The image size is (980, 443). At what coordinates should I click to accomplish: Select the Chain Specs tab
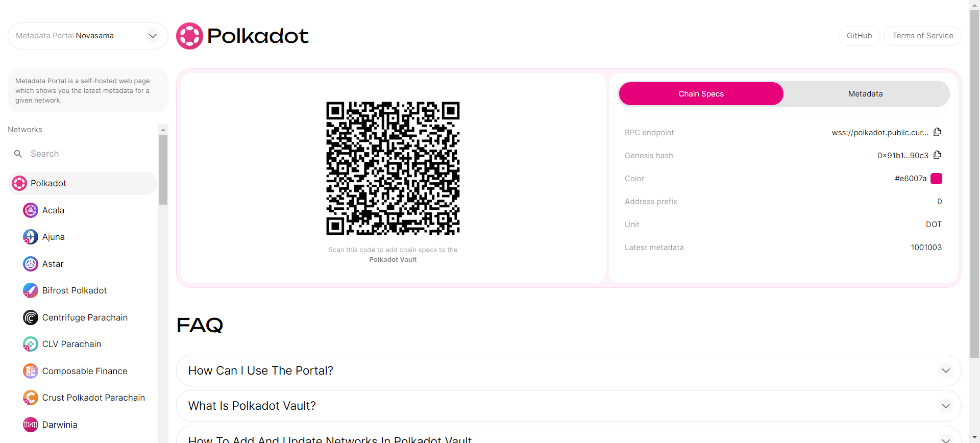click(x=701, y=94)
